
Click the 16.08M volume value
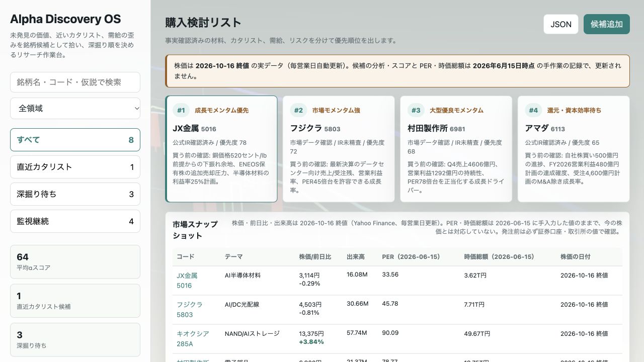click(357, 275)
